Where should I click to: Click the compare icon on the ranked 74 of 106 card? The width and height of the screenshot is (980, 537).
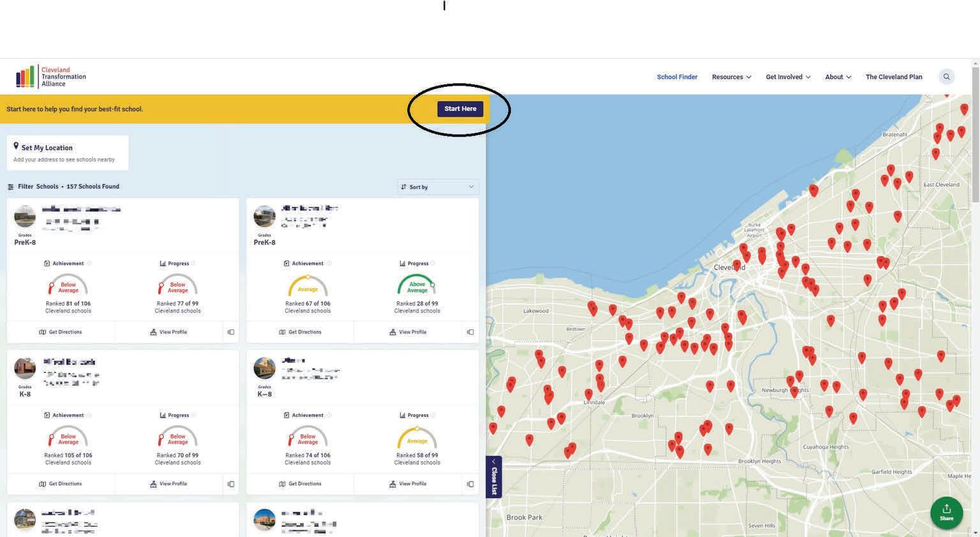click(x=470, y=484)
